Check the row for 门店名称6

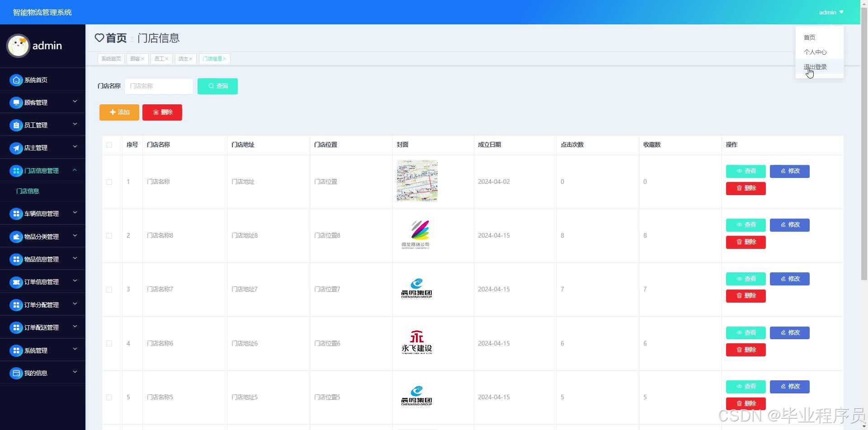[x=109, y=344]
